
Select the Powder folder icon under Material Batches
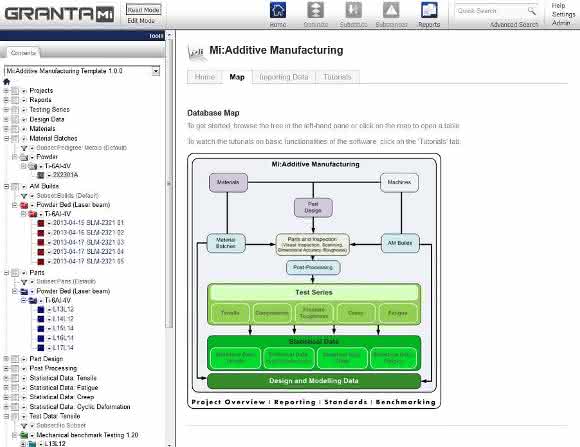click(24, 157)
